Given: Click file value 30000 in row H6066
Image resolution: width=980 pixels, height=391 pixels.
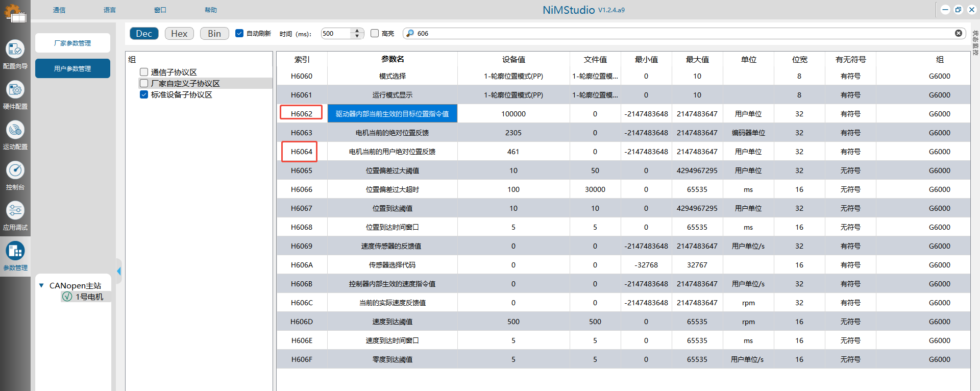Looking at the screenshot, I should (595, 189).
